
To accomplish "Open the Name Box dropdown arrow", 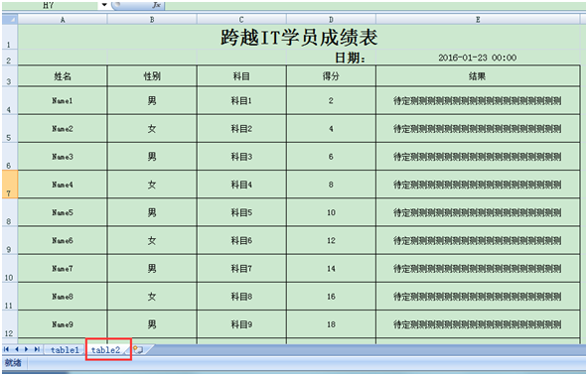I will [104, 5].
